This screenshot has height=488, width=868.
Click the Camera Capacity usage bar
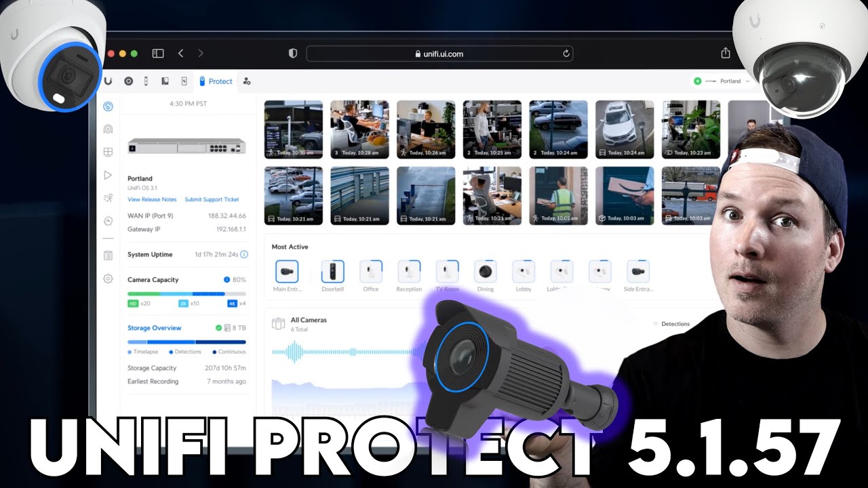(x=186, y=293)
